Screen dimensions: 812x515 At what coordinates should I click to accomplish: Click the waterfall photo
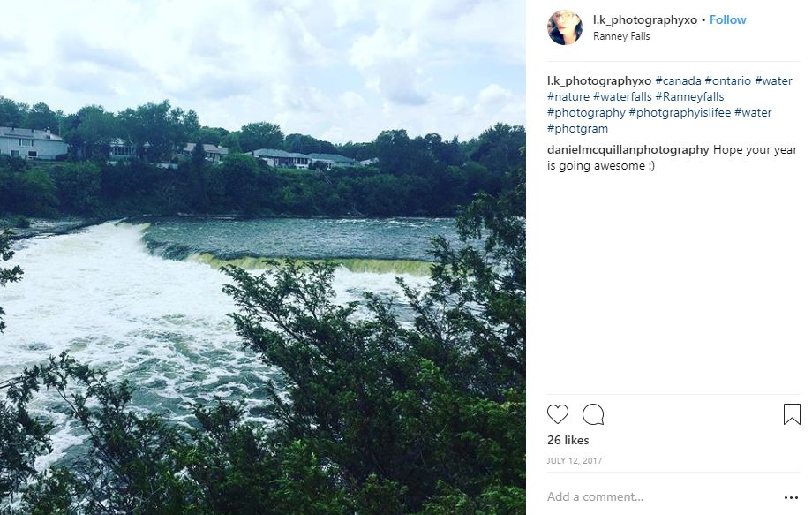coord(262,258)
